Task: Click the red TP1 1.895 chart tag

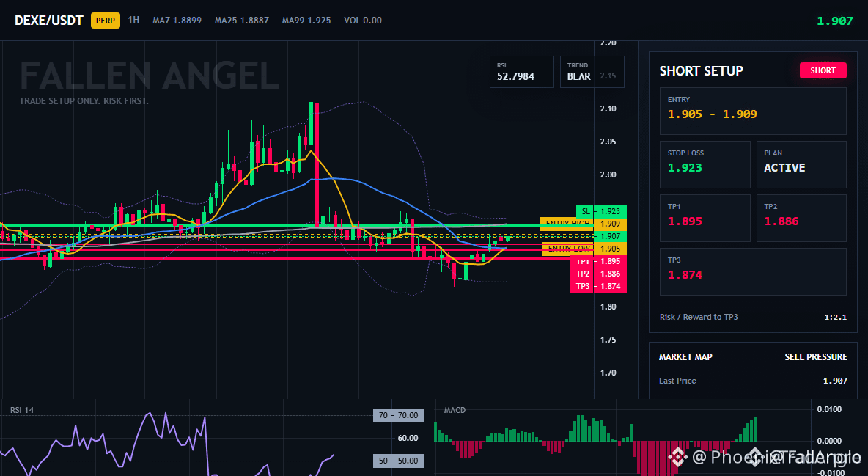Action: [598, 261]
